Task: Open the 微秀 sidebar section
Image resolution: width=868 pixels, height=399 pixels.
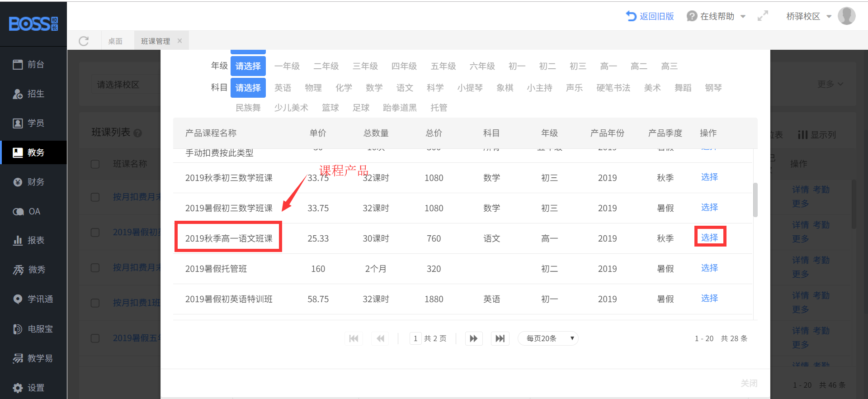Action: 33,270
